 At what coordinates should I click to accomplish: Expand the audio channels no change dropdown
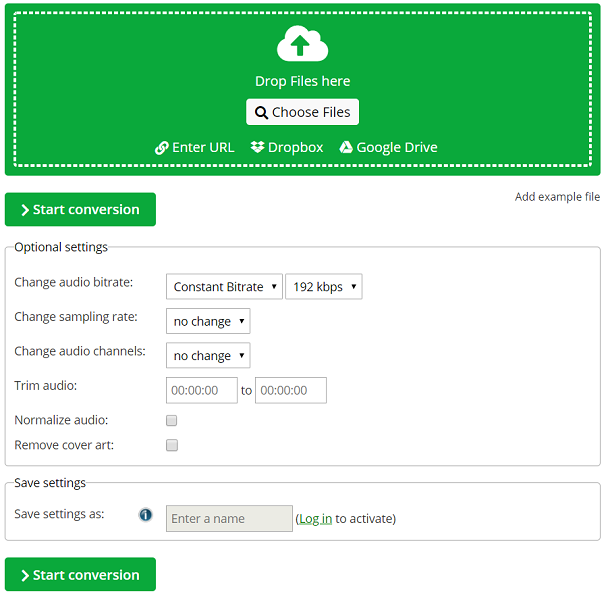[208, 356]
